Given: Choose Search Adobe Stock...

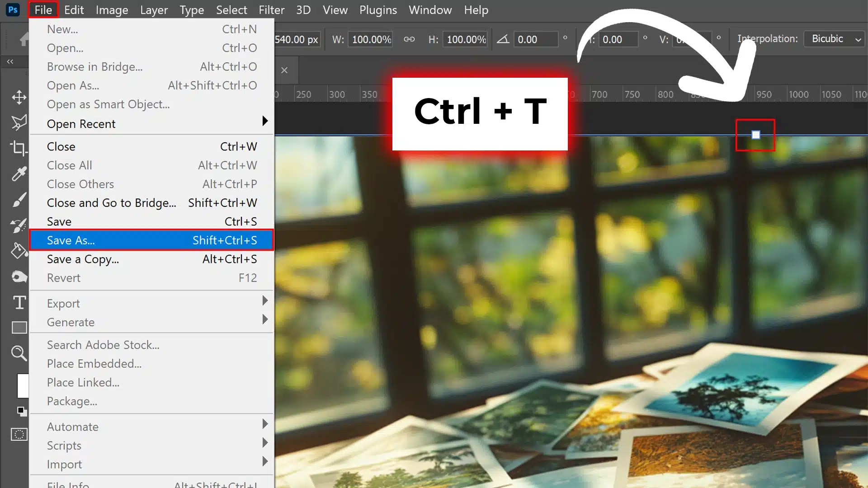Looking at the screenshot, I should 151,345.
